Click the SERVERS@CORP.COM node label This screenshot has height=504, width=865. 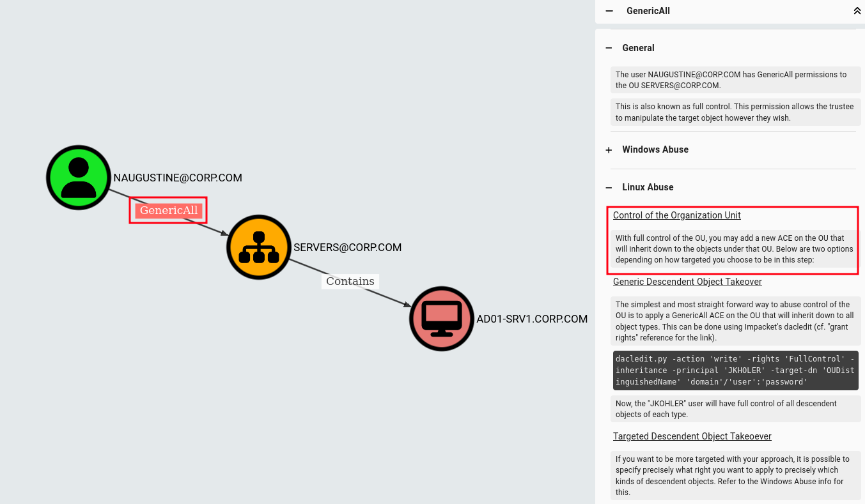[x=348, y=247]
